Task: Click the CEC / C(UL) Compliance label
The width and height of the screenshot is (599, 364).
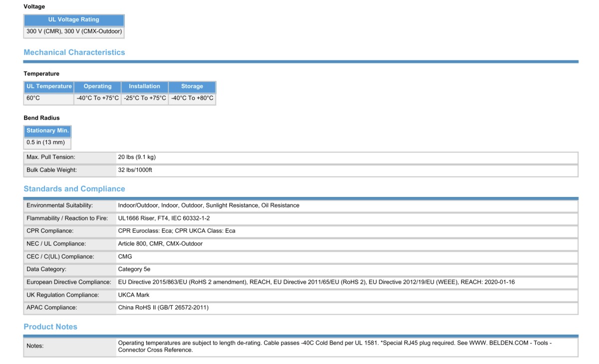Action: [60, 257]
